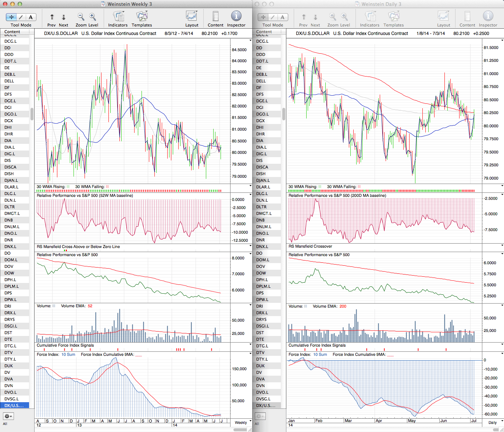Click Force Index '10 Sum' label in Weekly chart
Viewport: 504px width, 432px height.
68,354
